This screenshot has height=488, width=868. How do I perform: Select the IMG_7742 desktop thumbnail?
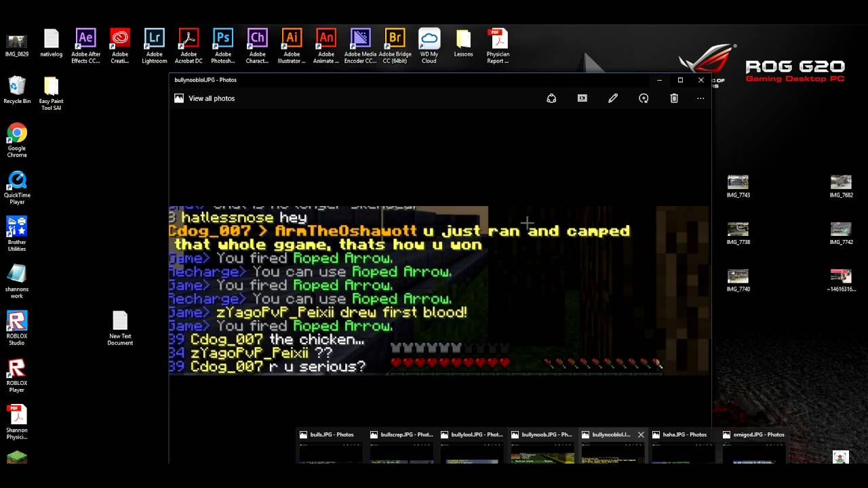841,233
